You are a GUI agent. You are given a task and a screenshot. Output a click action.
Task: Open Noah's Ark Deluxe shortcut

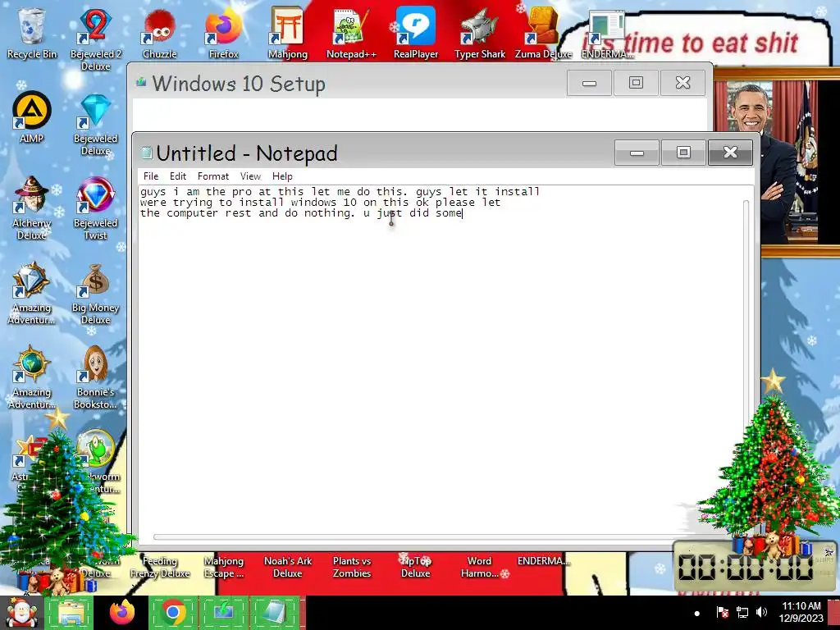[288, 567]
